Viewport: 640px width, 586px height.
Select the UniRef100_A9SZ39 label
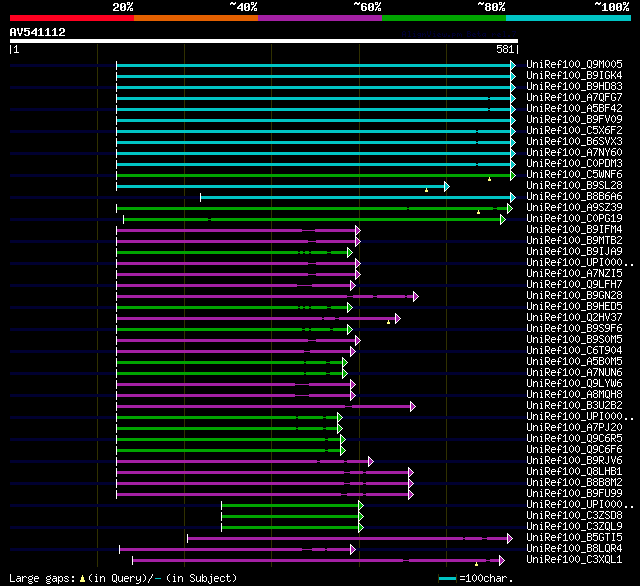click(574, 208)
